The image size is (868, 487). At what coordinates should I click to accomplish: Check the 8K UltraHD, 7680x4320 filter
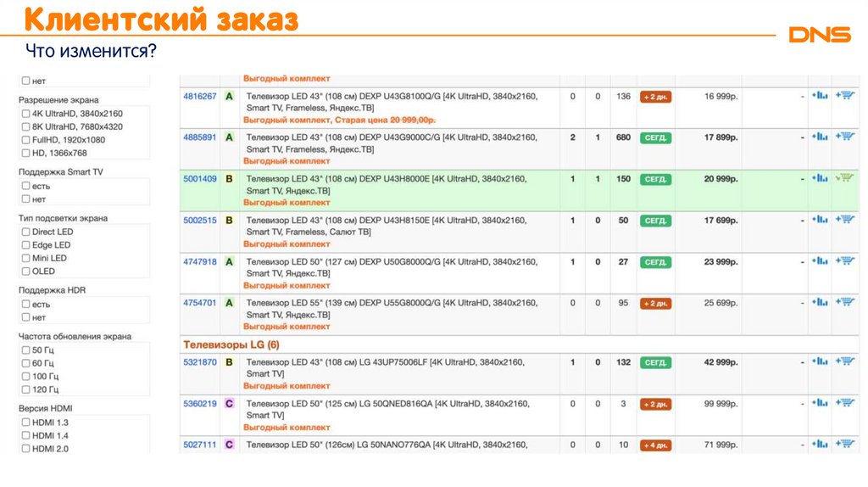[x=25, y=127]
